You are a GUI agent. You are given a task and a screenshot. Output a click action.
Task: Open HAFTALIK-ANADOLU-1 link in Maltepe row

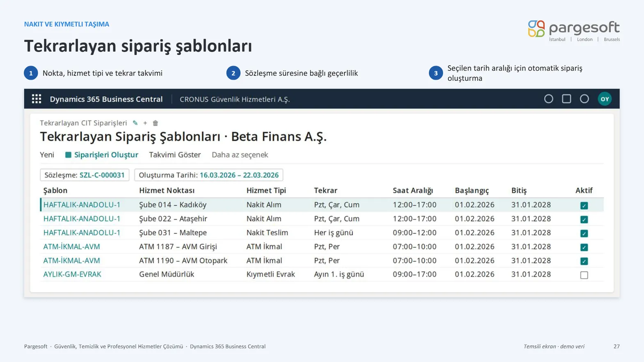[x=82, y=232]
